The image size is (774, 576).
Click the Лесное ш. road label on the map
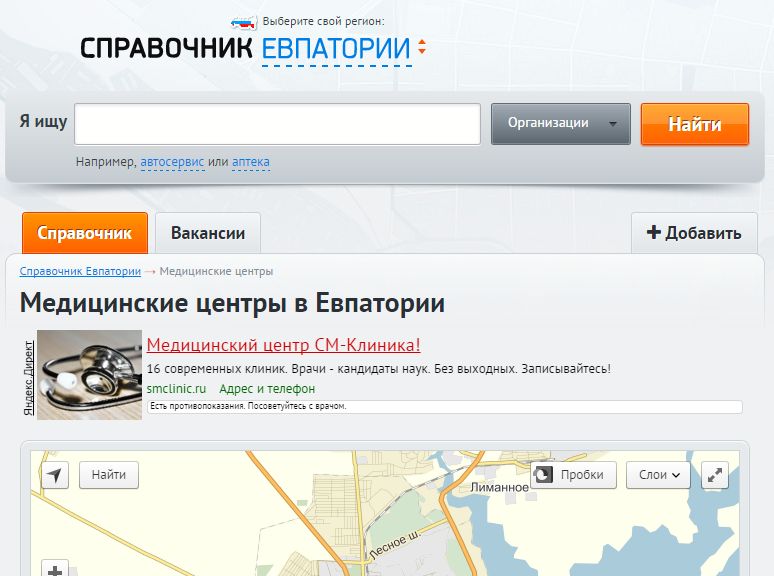(394, 545)
